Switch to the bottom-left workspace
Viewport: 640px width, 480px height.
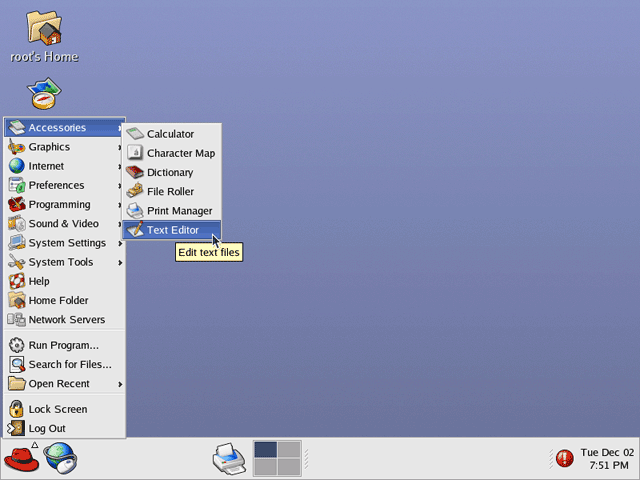coord(265,467)
